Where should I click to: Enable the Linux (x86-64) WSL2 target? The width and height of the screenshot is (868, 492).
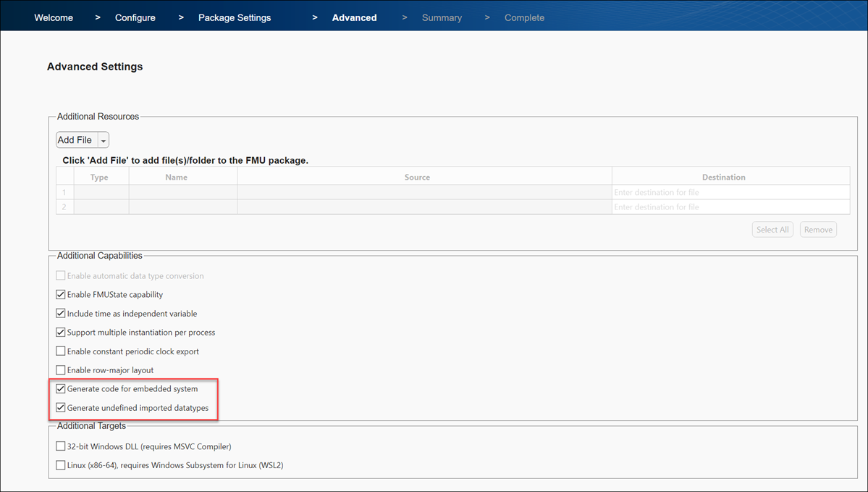tap(61, 464)
